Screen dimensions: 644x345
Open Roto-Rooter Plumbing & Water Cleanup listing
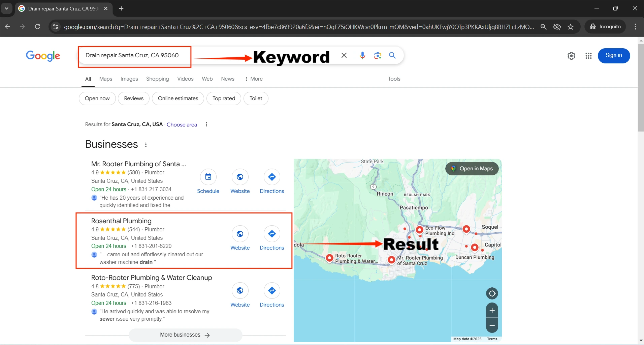152,278
